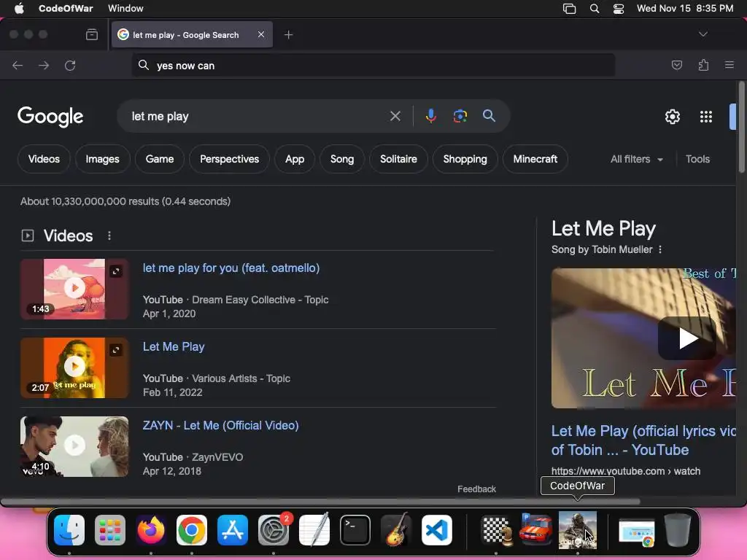Viewport: 747px width, 560px height.
Task: Launch GarageBand from the Dock
Action: (x=396, y=530)
